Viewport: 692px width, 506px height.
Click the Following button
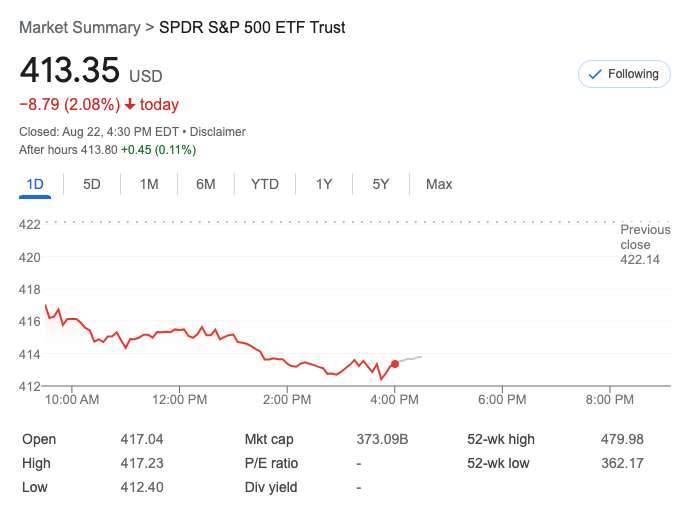(624, 74)
